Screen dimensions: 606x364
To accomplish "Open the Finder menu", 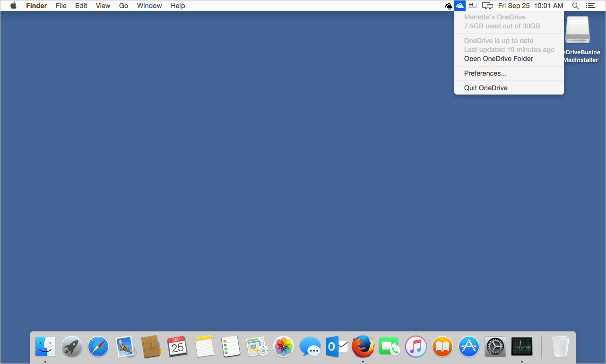I will click(x=36, y=6).
